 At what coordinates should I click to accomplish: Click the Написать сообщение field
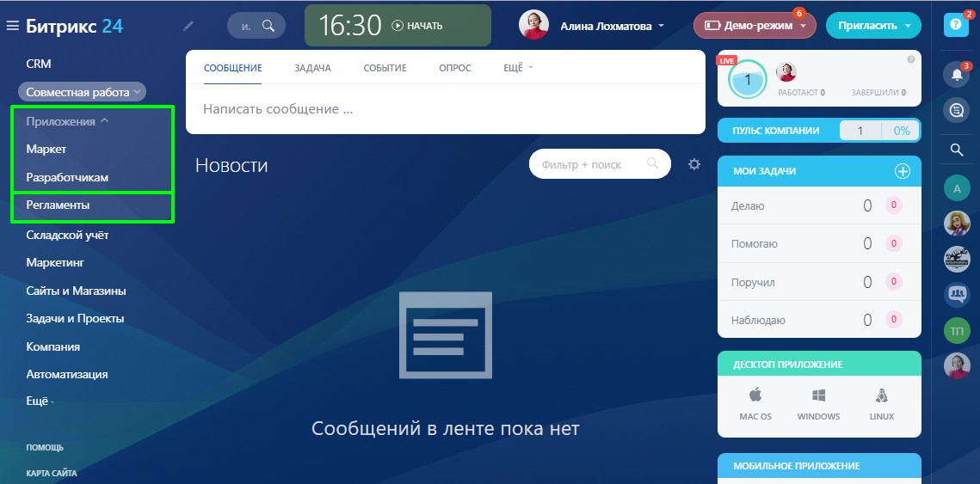(x=446, y=109)
